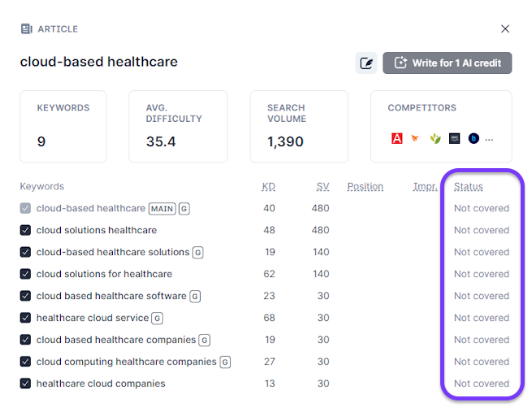Click the red 'A' competitor icon
Viewport: 532px width, 407px height.
tap(397, 139)
